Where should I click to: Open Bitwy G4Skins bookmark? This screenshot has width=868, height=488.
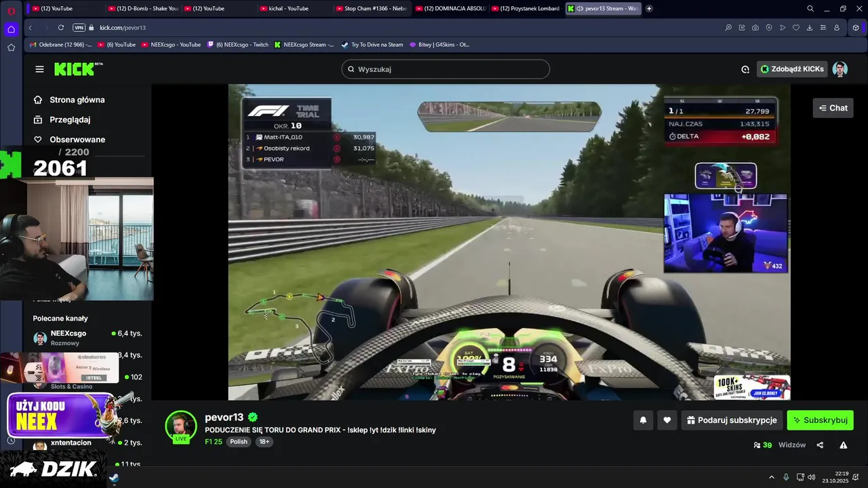439,45
